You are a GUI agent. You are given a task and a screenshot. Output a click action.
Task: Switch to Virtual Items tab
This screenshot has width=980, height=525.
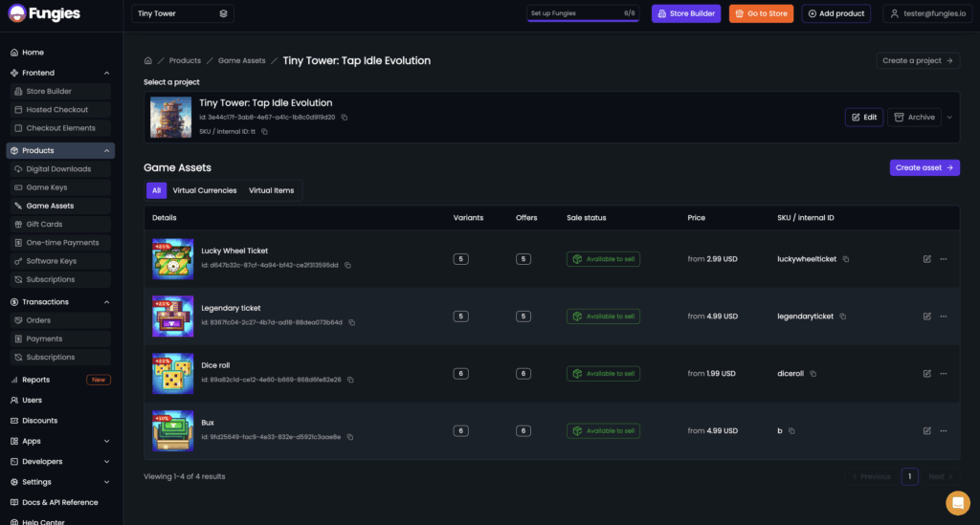point(271,190)
